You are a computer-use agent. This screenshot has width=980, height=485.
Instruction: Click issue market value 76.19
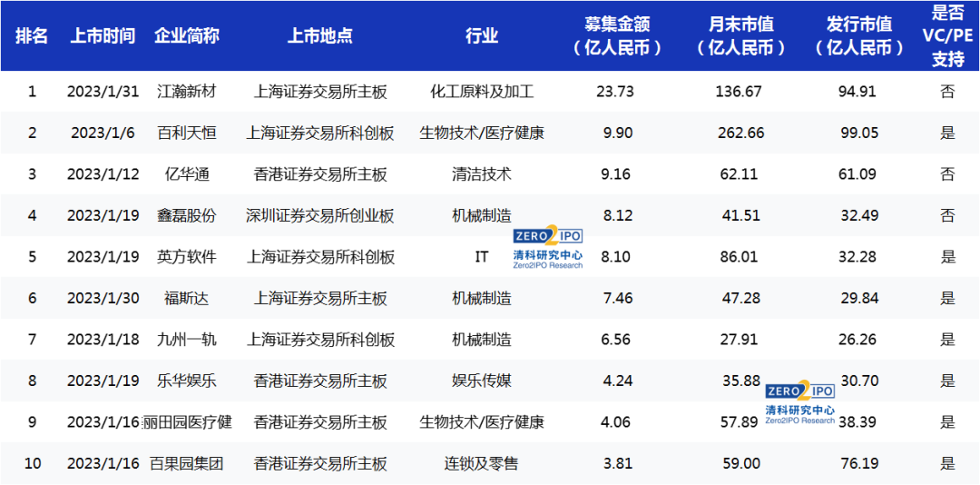(859, 464)
